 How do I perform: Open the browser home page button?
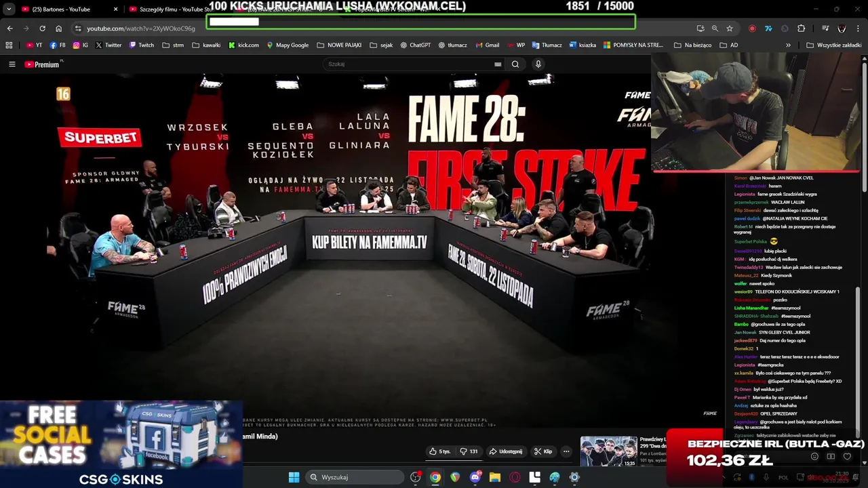coord(58,28)
